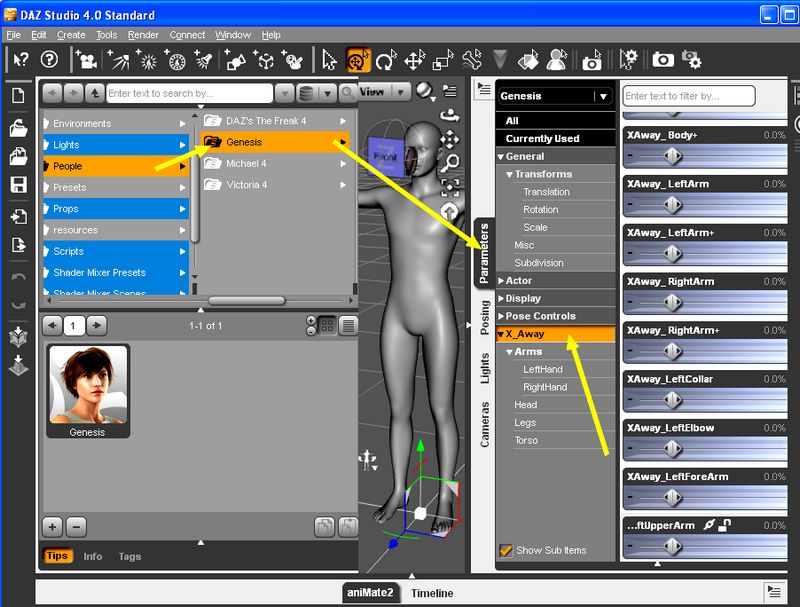Open the Help question mark icon
This screenshot has width=800, height=607.
pyautogui.click(x=49, y=60)
